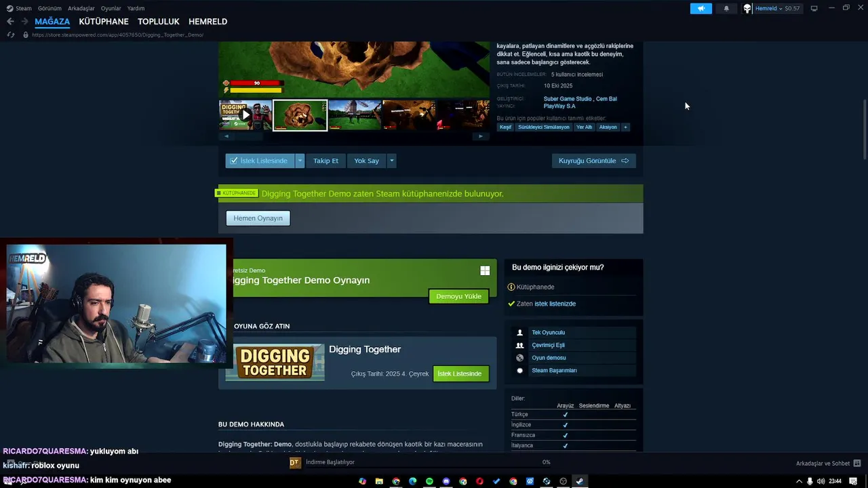Click the volume speaker tray icon

point(821,481)
